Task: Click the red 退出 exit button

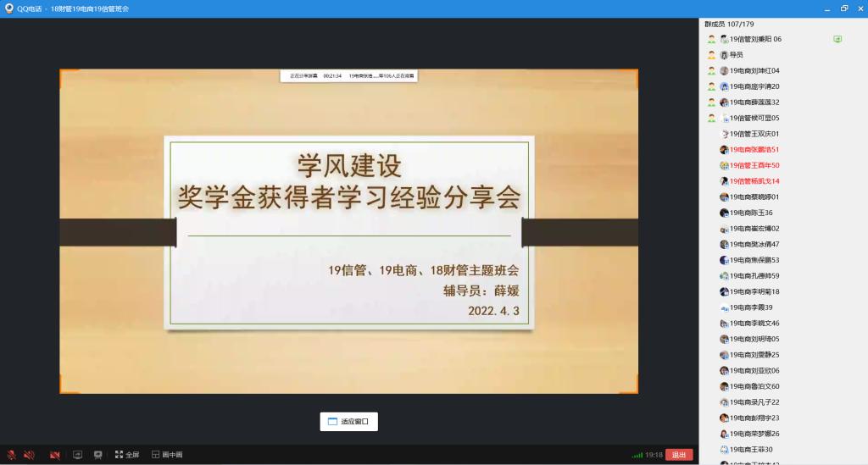Action: point(679,455)
